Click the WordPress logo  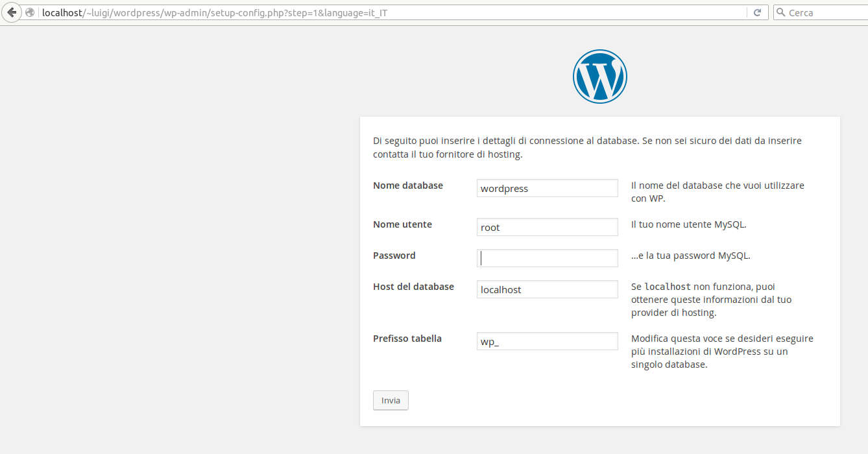pyautogui.click(x=600, y=77)
